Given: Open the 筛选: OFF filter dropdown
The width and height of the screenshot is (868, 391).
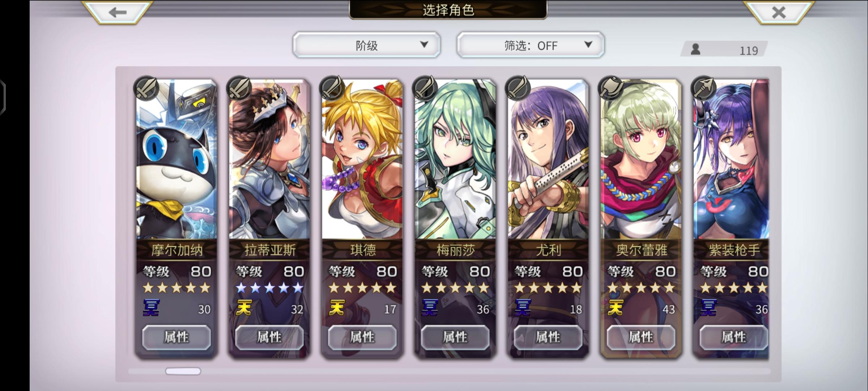Looking at the screenshot, I should (x=531, y=45).
